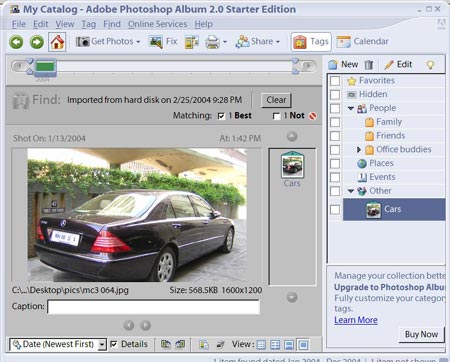Clear the current find criteria

pos(276,100)
